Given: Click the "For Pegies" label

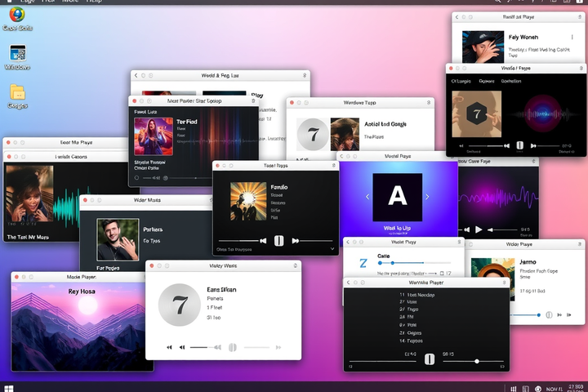Looking at the screenshot, I should (108, 268).
